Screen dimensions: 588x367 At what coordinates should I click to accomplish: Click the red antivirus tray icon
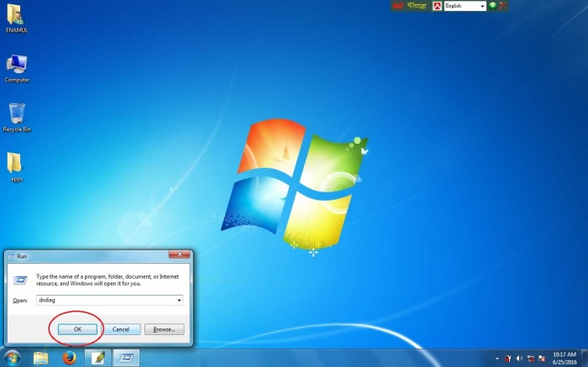(x=508, y=359)
